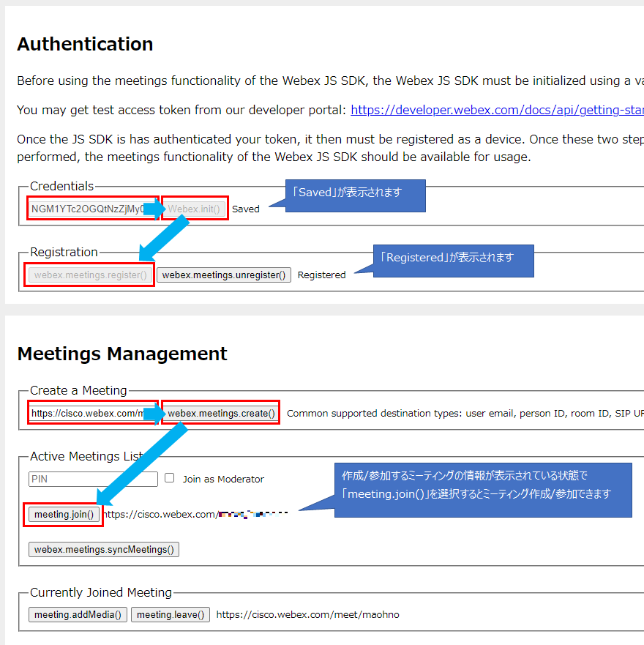Click webex.meetings.create() button
Screen dimensions: 644x645
221,414
